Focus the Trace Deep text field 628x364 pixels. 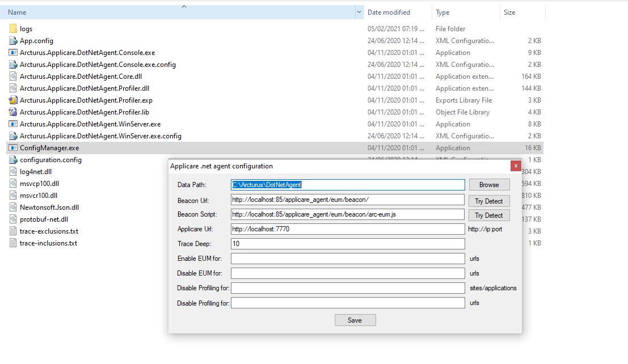[x=348, y=244]
